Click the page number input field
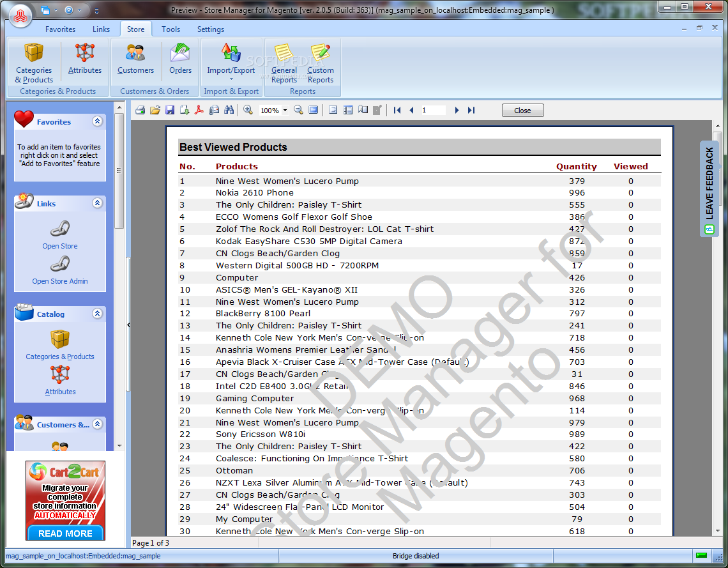728x568 pixels. [x=433, y=110]
